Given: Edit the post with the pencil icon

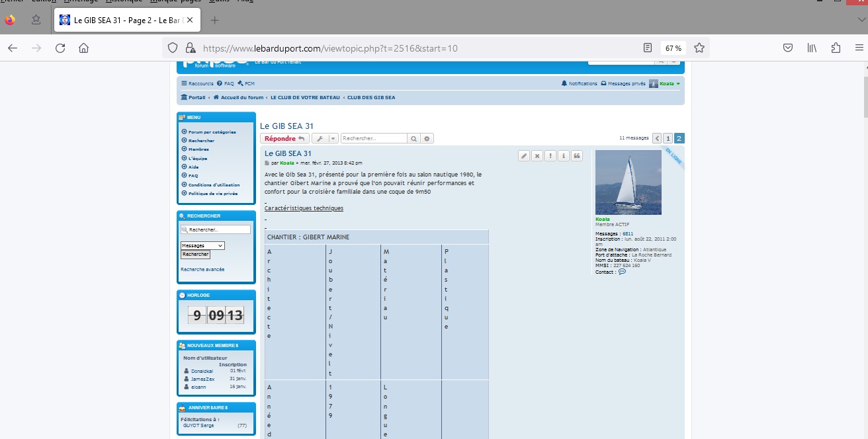Looking at the screenshot, I should [x=523, y=155].
